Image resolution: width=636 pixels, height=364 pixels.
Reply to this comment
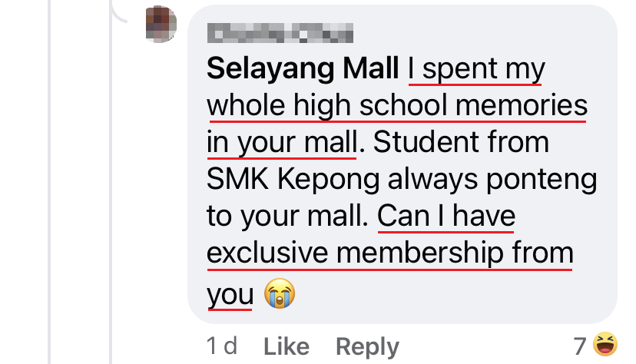coord(367,347)
